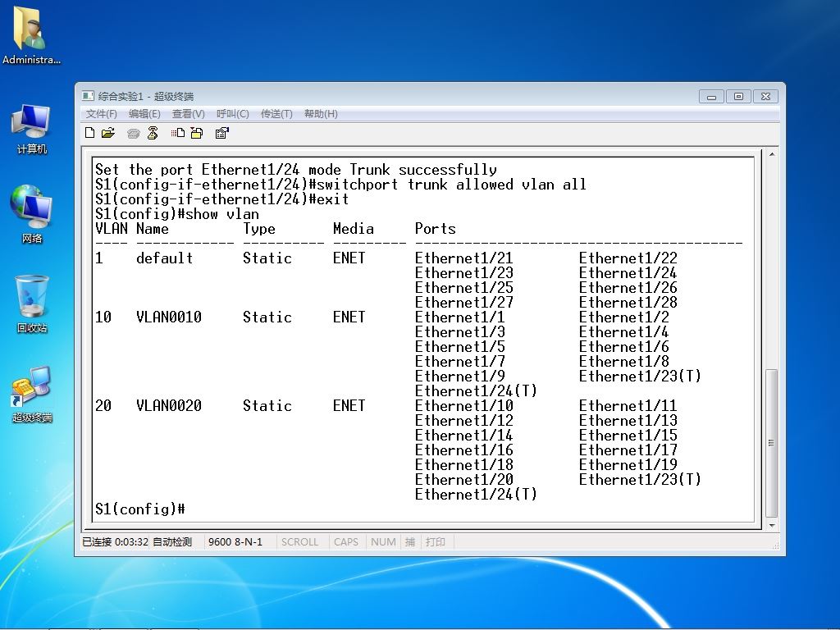840x630 pixels.
Task: Select the 回收站 recycle bin icon
Action: coord(32,304)
